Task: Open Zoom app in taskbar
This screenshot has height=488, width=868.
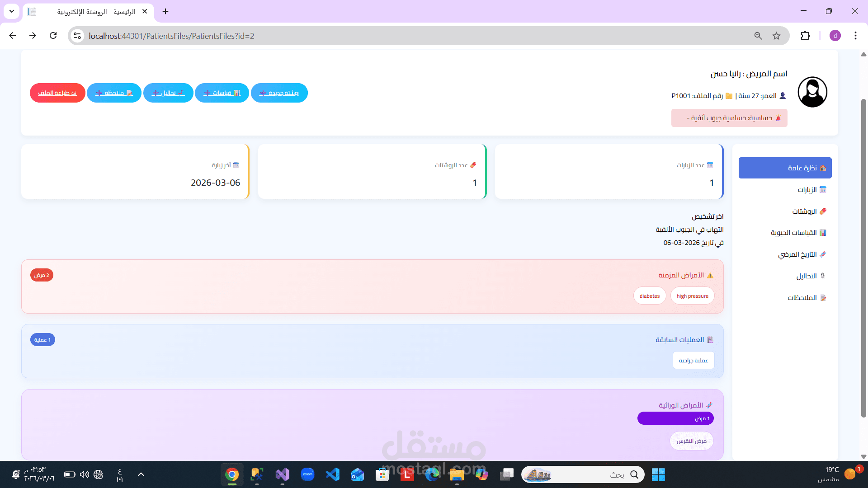Action: pos(307,474)
